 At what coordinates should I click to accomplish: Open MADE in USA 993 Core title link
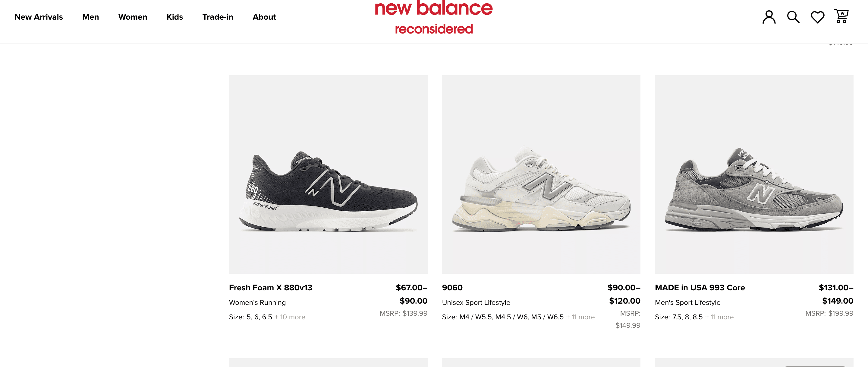pos(700,288)
